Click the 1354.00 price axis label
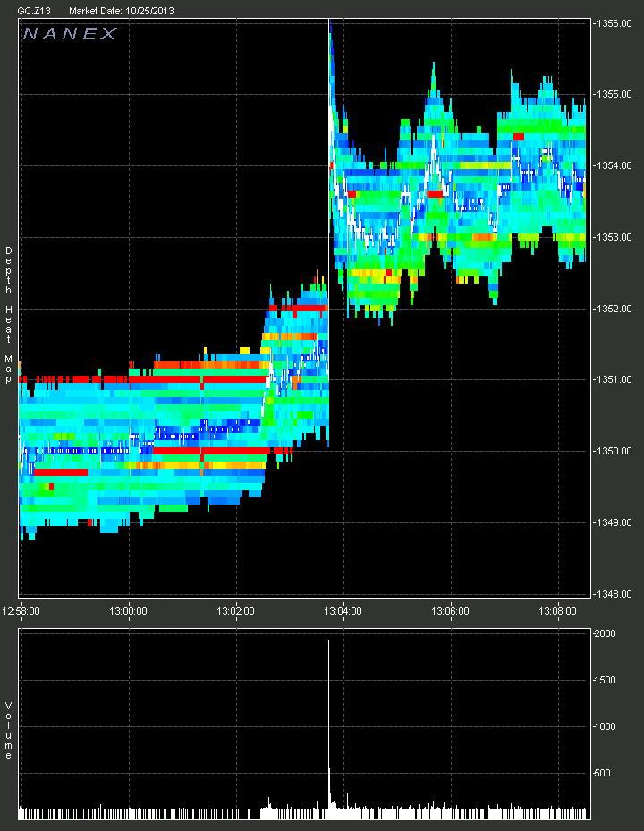The image size is (644, 831). pos(614,165)
